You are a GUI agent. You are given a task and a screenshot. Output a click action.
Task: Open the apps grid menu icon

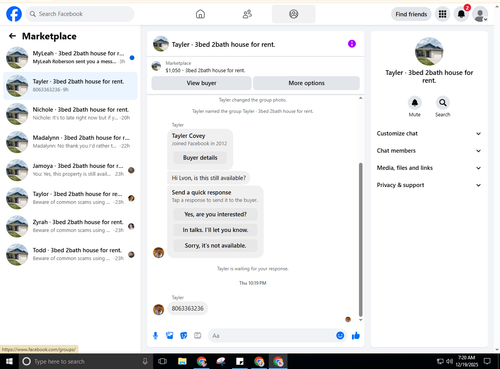(x=442, y=14)
